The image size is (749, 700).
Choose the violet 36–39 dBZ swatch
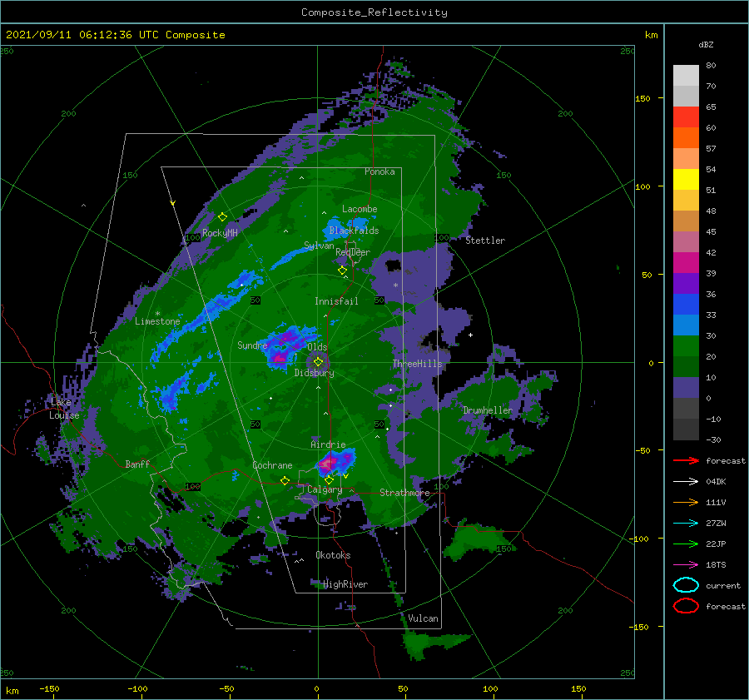coord(686,283)
